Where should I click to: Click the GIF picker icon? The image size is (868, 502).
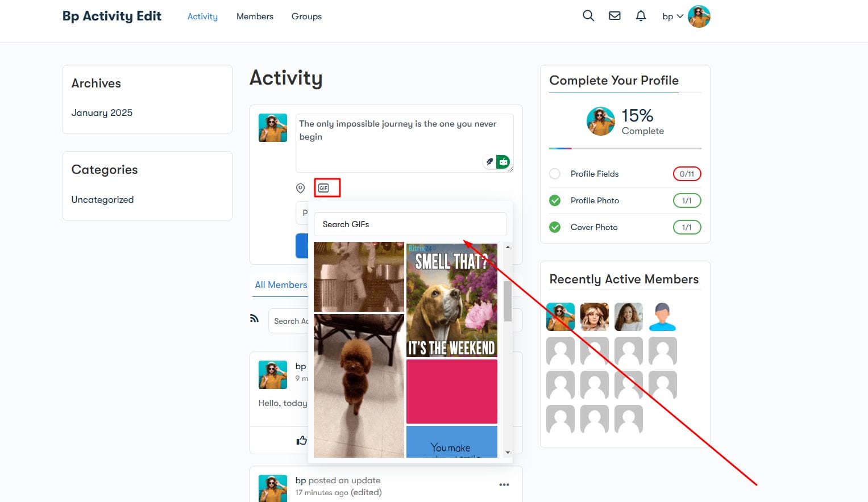tap(324, 188)
